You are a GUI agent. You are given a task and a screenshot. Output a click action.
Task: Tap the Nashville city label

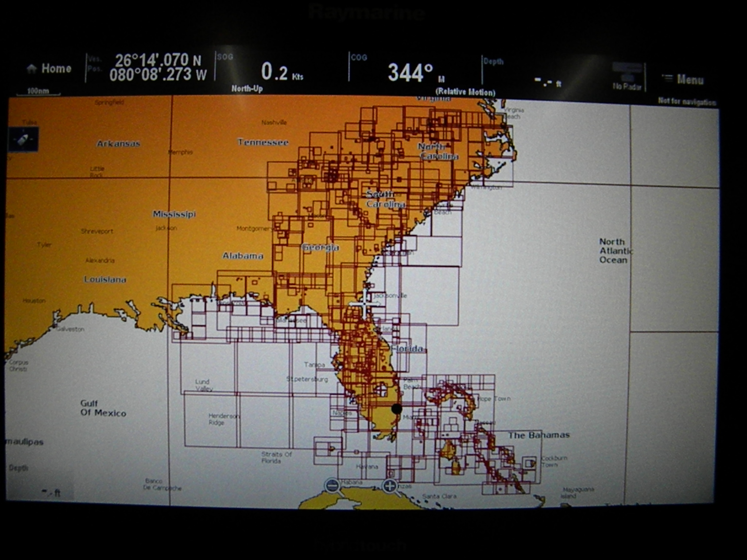pyautogui.click(x=274, y=122)
